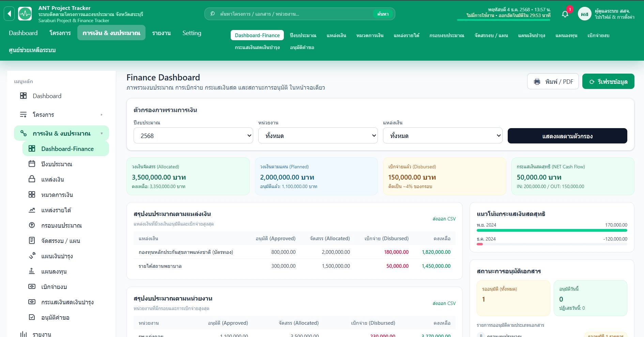Click the ธ.ค. 2024 cash flow trend bar
The image size is (644, 337).
point(482,244)
